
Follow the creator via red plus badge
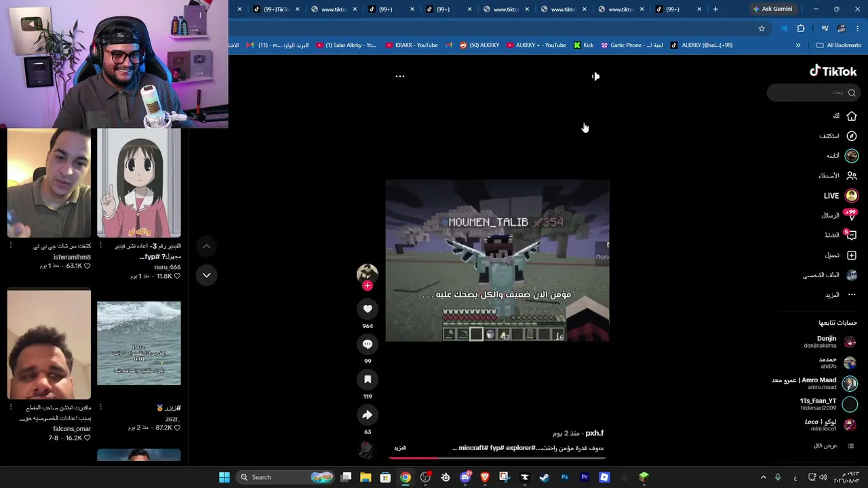368,286
